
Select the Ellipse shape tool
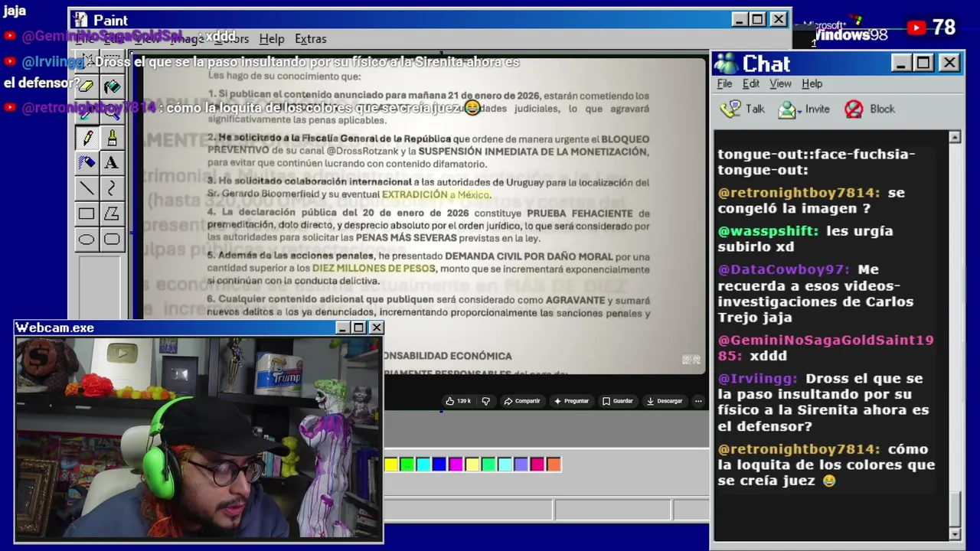pyautogui.click(x=87, y=240)
